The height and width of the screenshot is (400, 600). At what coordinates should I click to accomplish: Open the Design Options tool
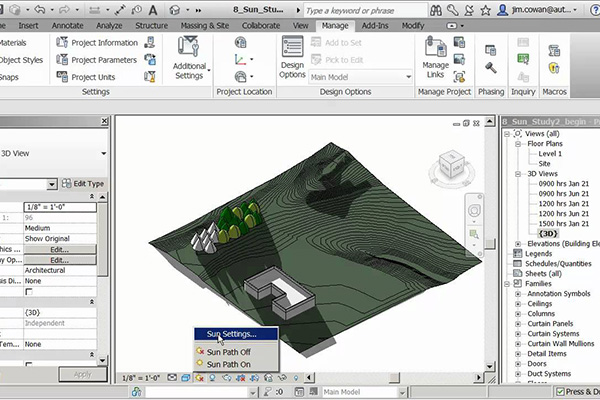point(292,57)
